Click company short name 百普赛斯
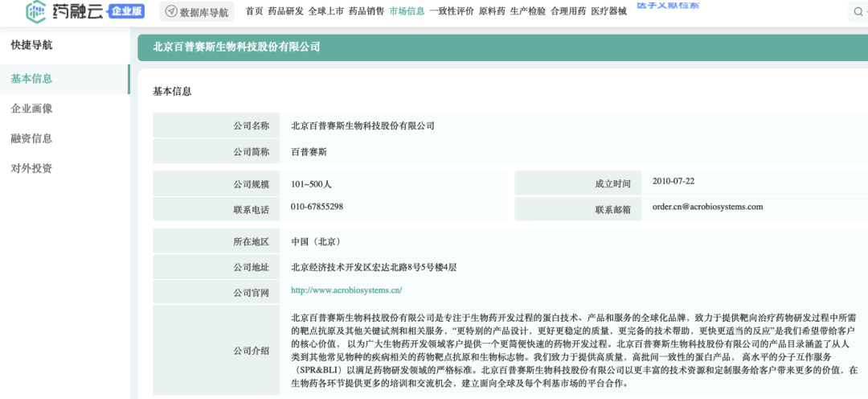Image resolution: width=868 pixels, height=399 pixels. pyautogui.click(x=309, y=151)
